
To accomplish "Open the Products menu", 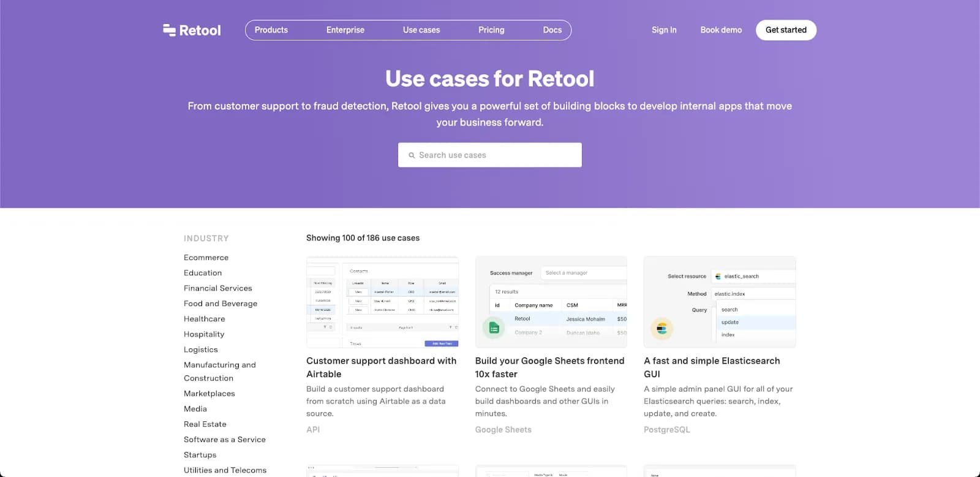I will [x=271, y=30].
